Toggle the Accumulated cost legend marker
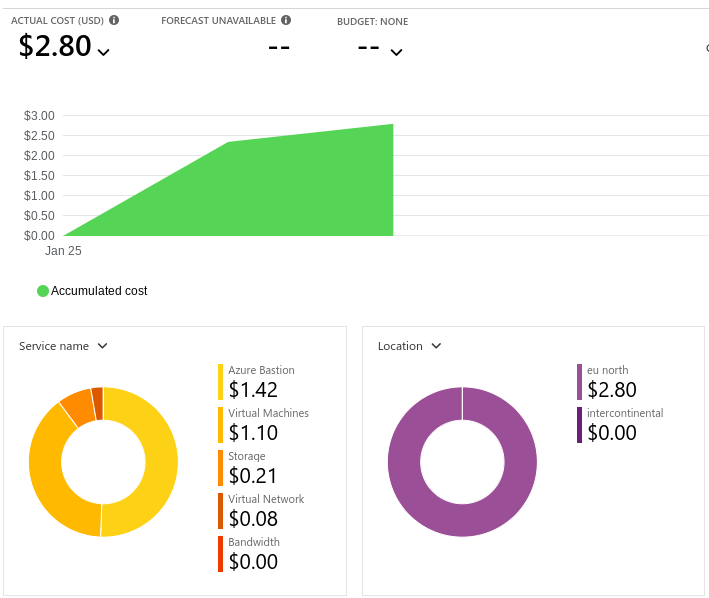The height and width of the screenshot is (598, 709). pos(43,291)
